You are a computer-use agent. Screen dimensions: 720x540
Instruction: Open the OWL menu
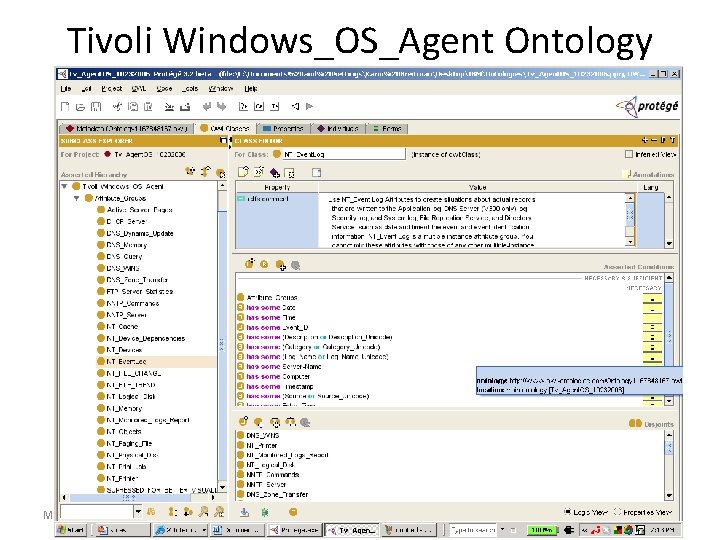[138, 89]
